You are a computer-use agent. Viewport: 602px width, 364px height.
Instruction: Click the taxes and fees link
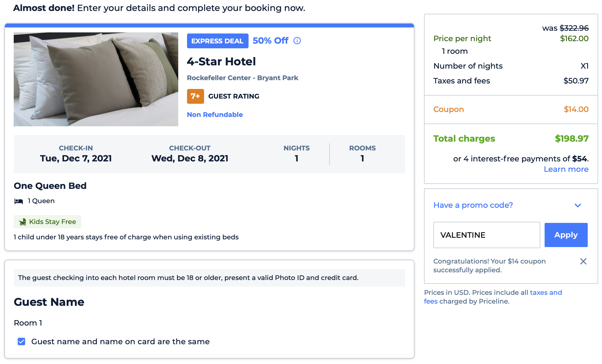point(545,292)
